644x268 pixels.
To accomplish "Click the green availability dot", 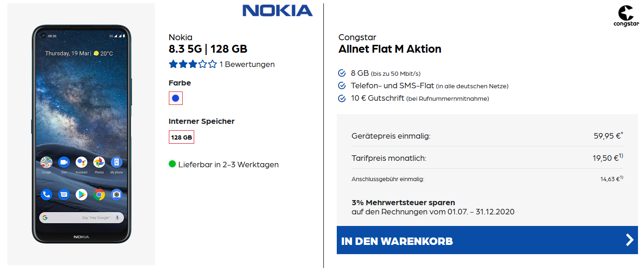I will pyautogui.click(x=173, y=164).
